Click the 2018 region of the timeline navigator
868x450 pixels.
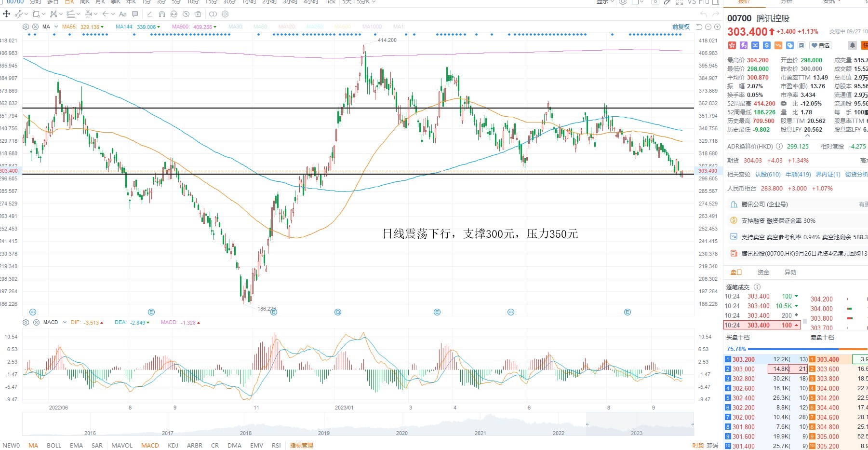246,433
